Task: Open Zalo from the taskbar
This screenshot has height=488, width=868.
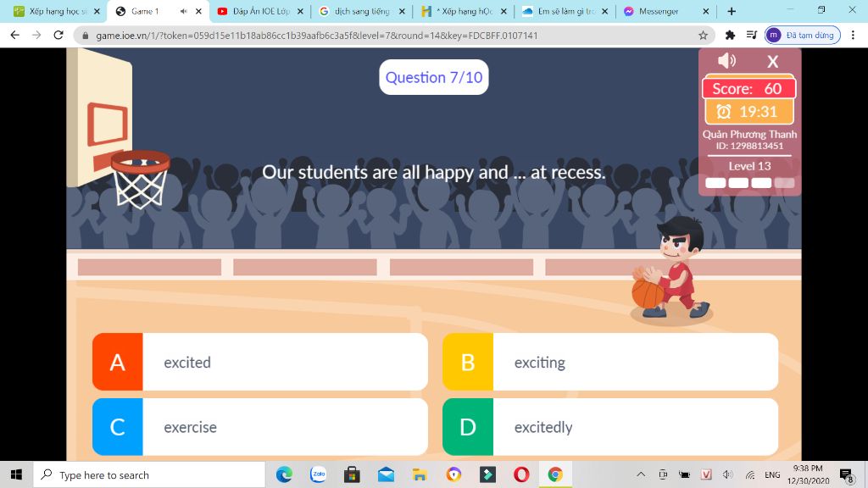Action: (319, 474)
